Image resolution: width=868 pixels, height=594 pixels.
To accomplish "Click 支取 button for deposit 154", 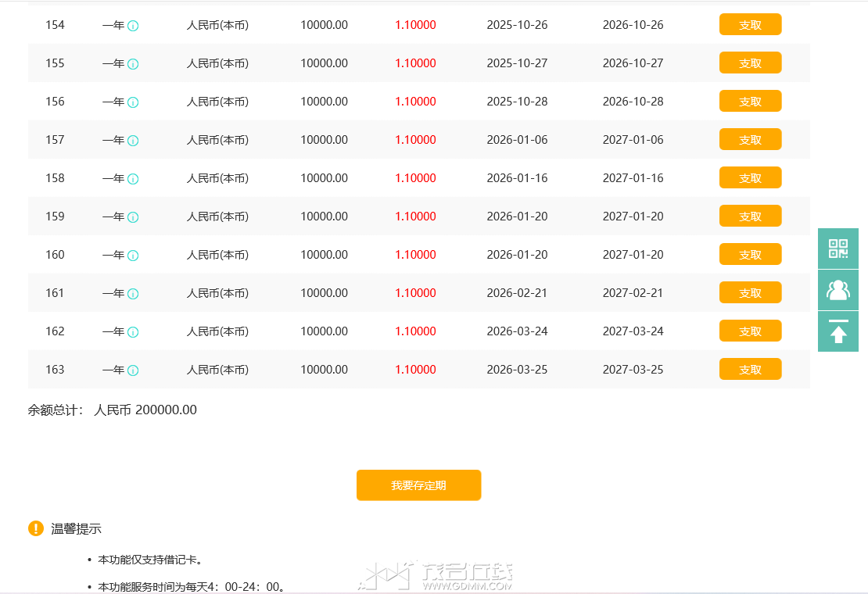I will 750,25.
